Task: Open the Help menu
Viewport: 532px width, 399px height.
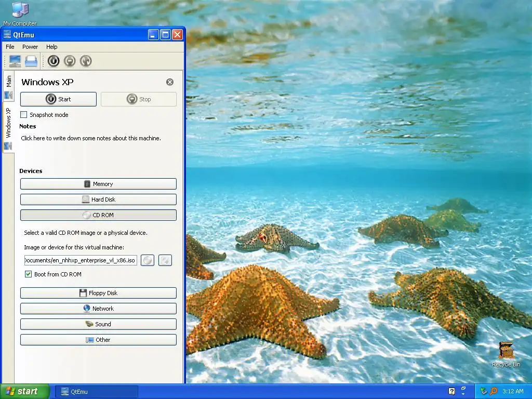Action: pyautogui.click(x=52, y=47)
